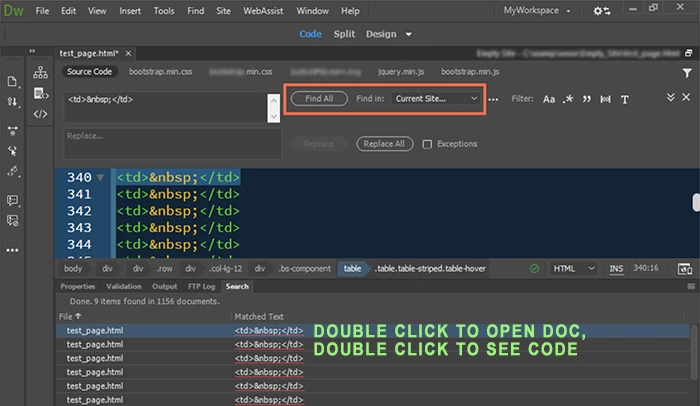
Task: Close the test_page.html tab
Action: click(x=128, y=54)
